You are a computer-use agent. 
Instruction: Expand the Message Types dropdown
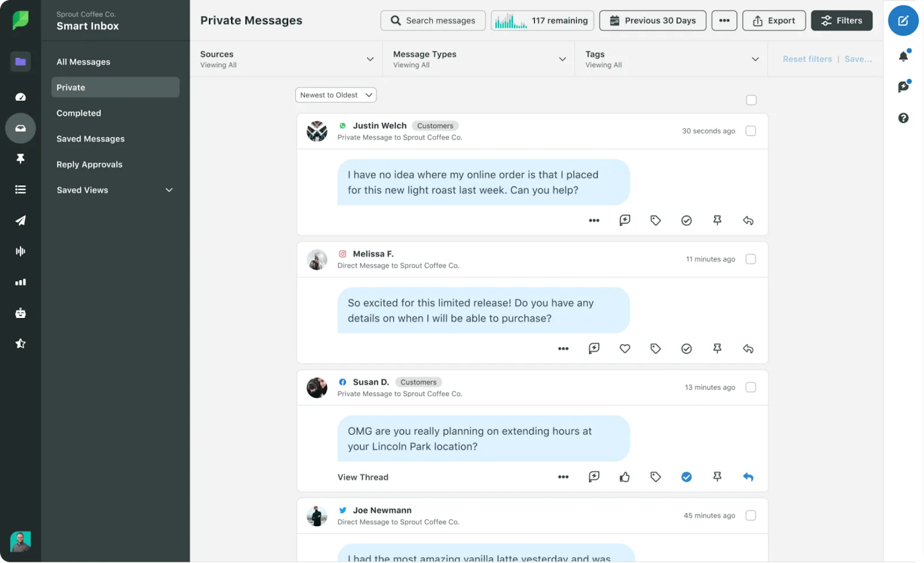(x=479, y=58)
